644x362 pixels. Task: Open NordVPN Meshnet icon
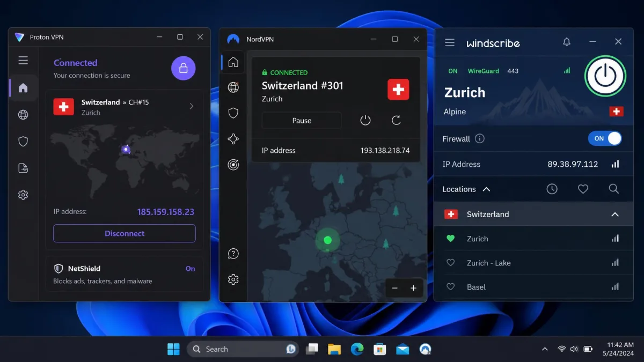tap(233, 139)
